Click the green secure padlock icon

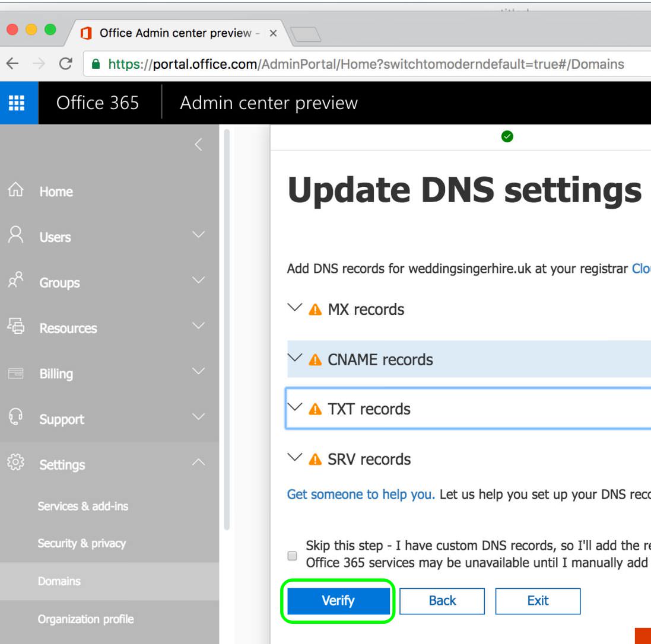(x=96, y=64)
